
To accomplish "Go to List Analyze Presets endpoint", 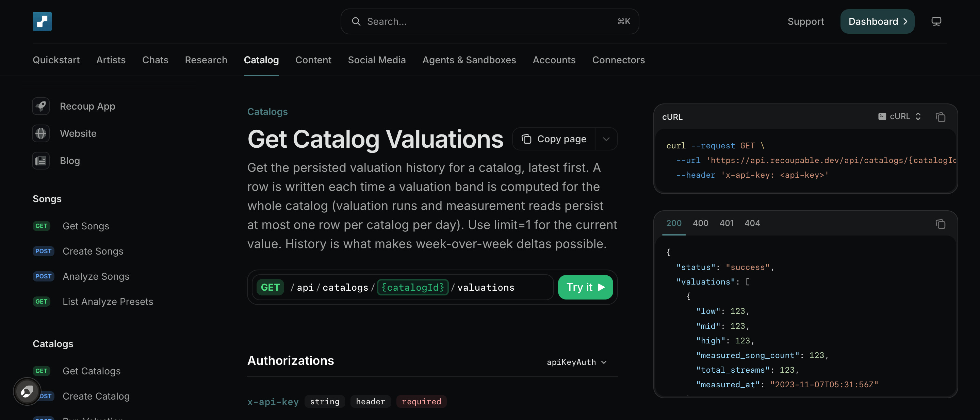I will (x=108, y=301).
